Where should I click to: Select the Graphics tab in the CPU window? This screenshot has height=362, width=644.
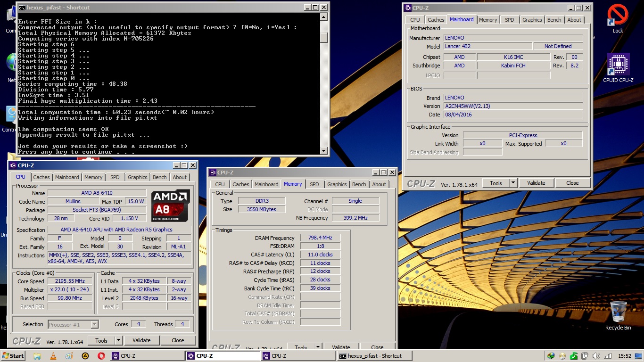pos(137,177)
